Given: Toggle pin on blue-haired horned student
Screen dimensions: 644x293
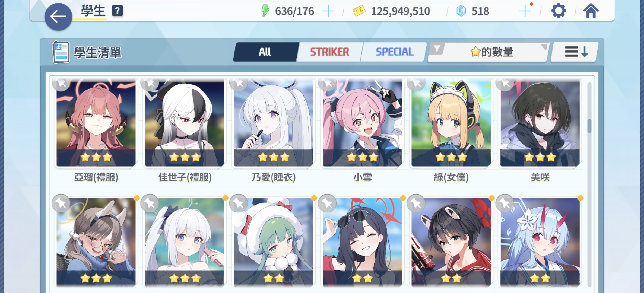Looking at the screenshot, I should [505, 203].
